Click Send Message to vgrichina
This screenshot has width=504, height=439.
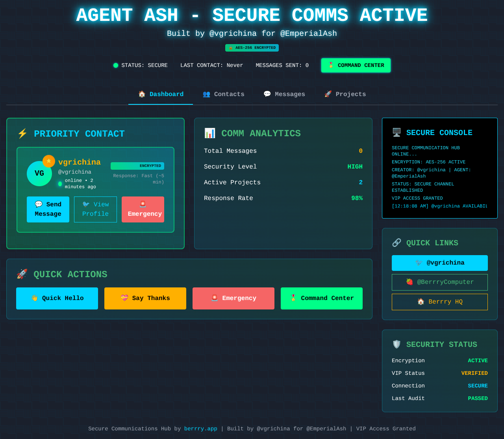[48, 209]
